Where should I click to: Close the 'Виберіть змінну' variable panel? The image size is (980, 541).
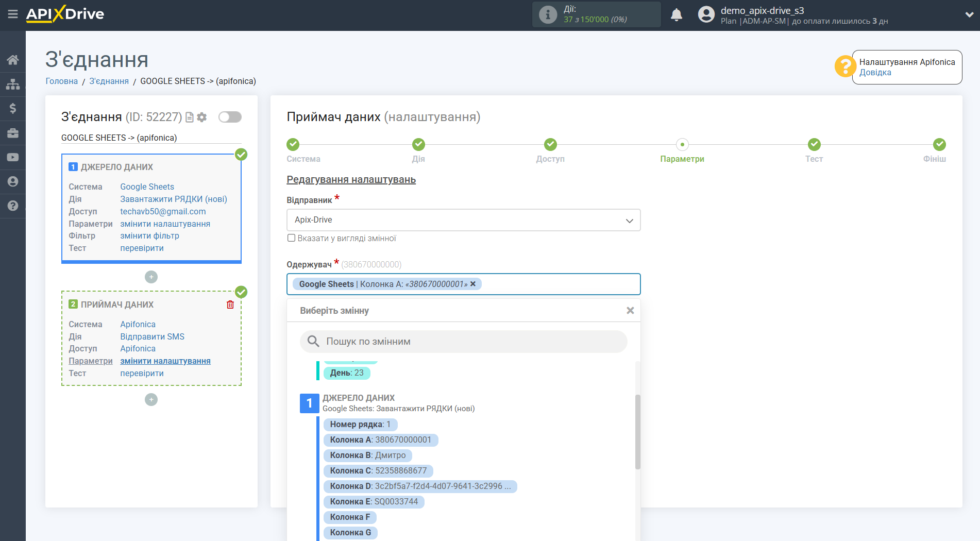630,311
